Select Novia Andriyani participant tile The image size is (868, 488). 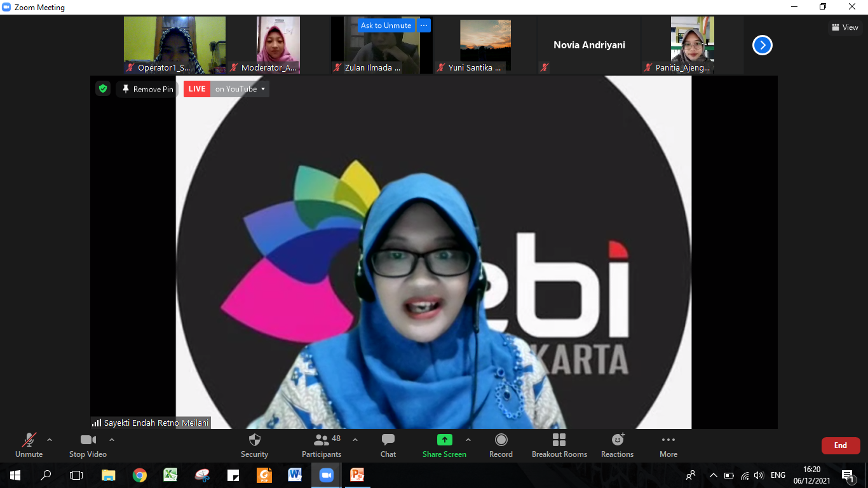click(589, 45)
